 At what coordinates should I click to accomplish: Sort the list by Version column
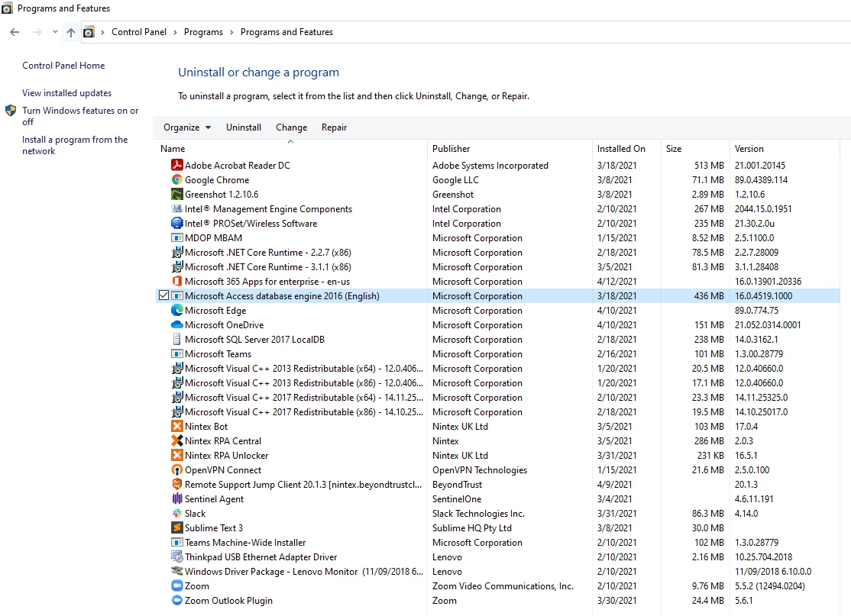coord(785,149)
